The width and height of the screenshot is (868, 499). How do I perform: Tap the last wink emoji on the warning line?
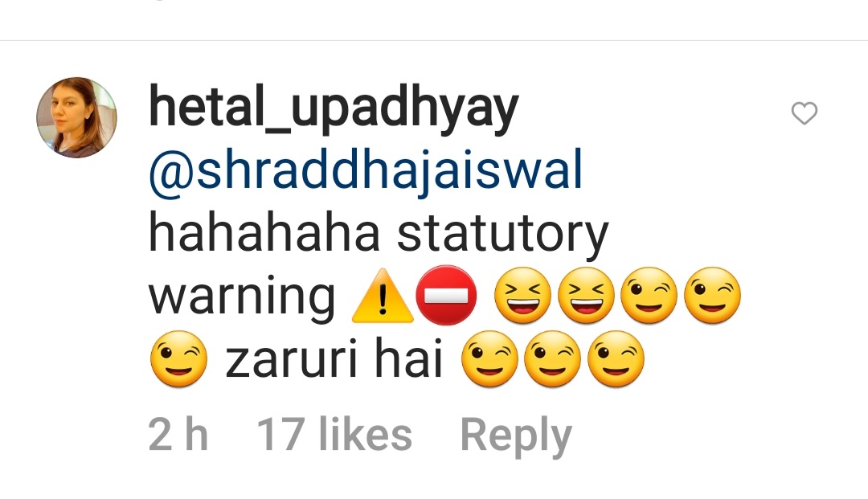pyautogui.click(x=712, y=296)
